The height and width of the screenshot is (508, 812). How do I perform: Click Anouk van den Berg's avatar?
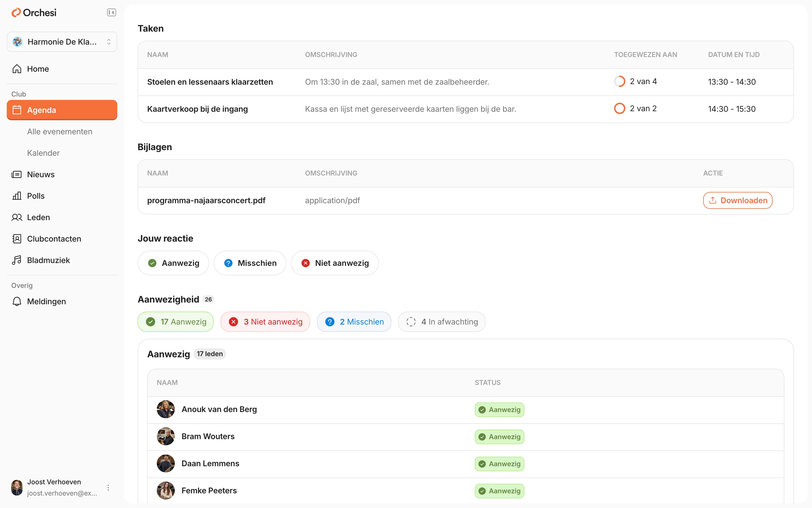click(166, 409)
